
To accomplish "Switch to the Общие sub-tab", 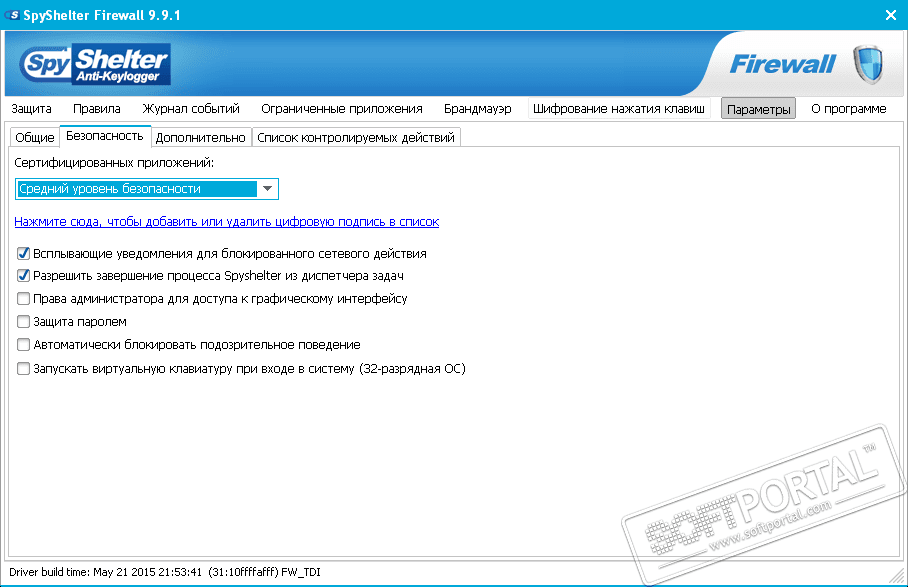I will coord(35,138).
